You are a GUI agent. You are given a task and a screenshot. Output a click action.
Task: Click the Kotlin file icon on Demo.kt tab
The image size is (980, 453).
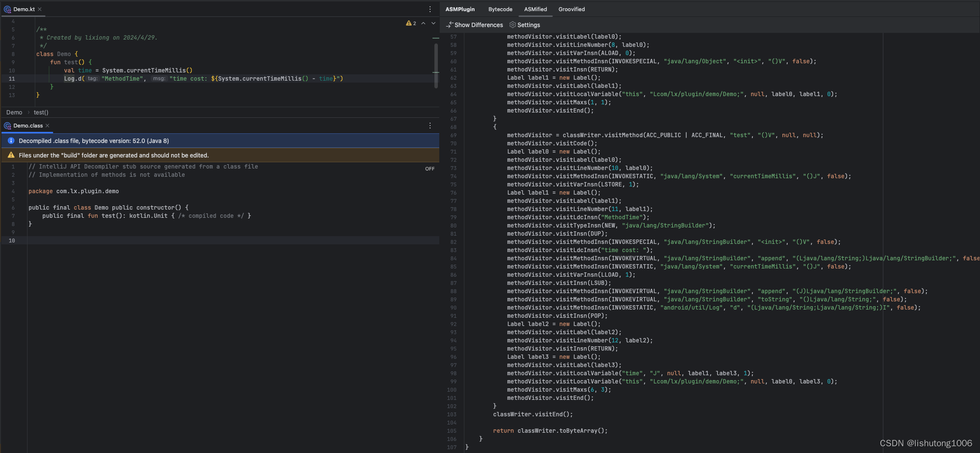click(7, 9)
